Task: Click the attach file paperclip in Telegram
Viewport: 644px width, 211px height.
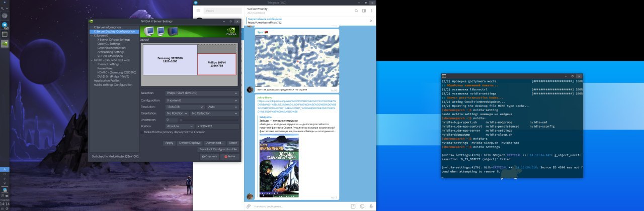Action: [x=249, y=206]
